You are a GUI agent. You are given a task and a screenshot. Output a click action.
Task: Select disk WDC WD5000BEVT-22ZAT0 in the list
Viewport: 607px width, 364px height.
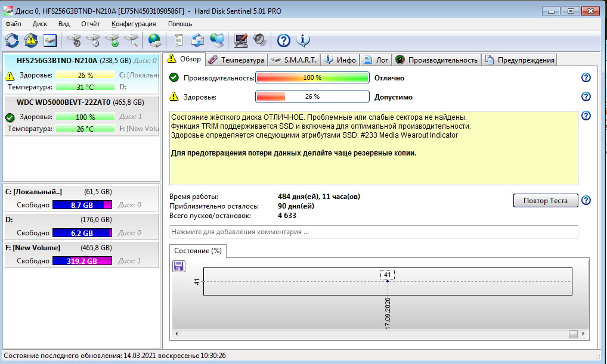[x=81, y=115]
